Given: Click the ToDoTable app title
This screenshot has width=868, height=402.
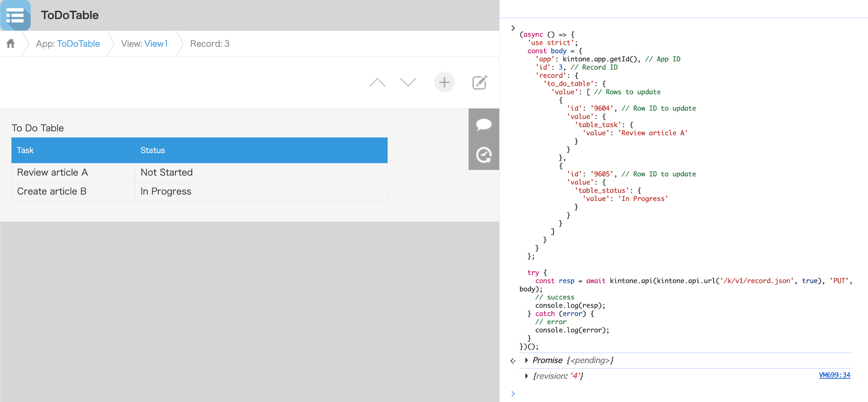Looking at the screenshot, I should point(70,15).
